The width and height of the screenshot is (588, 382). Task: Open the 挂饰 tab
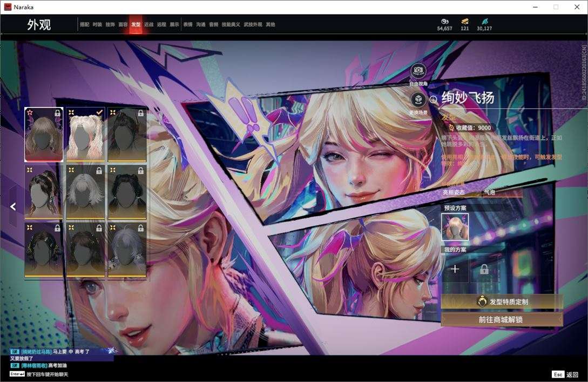[x=110, y=24]
